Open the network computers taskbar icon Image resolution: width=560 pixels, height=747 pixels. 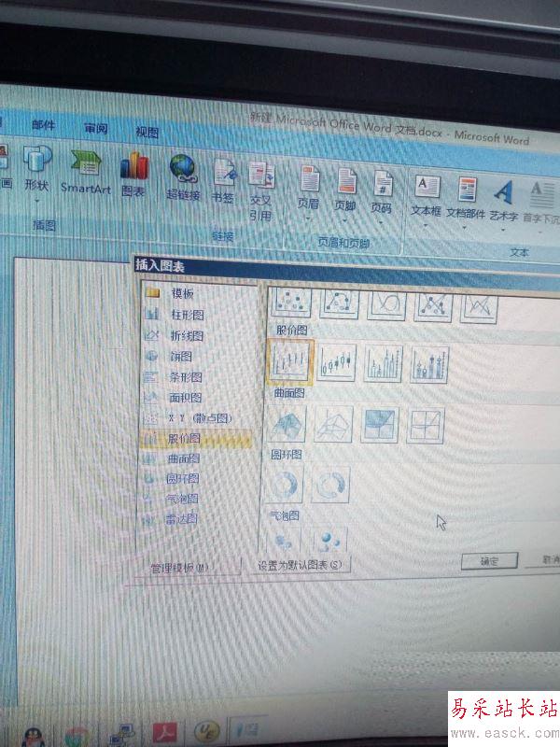tap(122, 735)
